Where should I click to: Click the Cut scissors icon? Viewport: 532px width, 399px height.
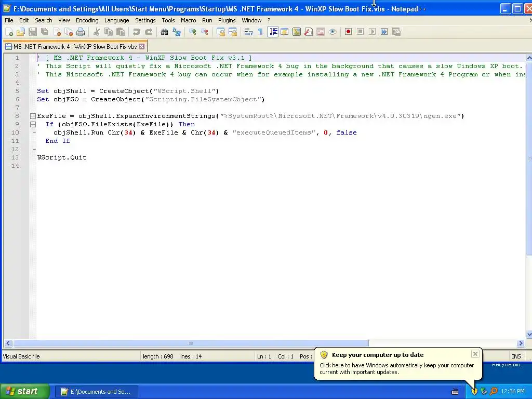97,32
